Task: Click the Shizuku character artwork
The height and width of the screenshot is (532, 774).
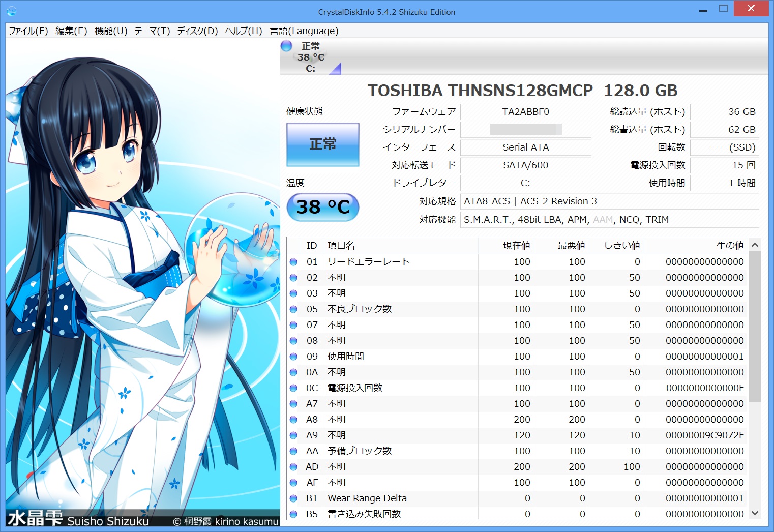Action: pos(143,283)
